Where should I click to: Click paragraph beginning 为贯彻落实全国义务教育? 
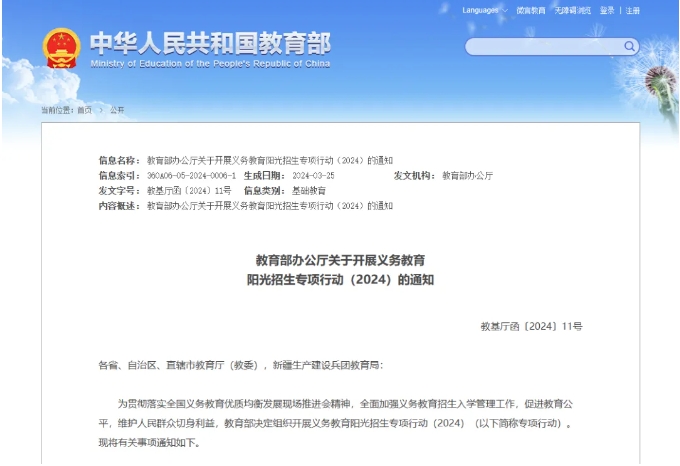point(336,423)
